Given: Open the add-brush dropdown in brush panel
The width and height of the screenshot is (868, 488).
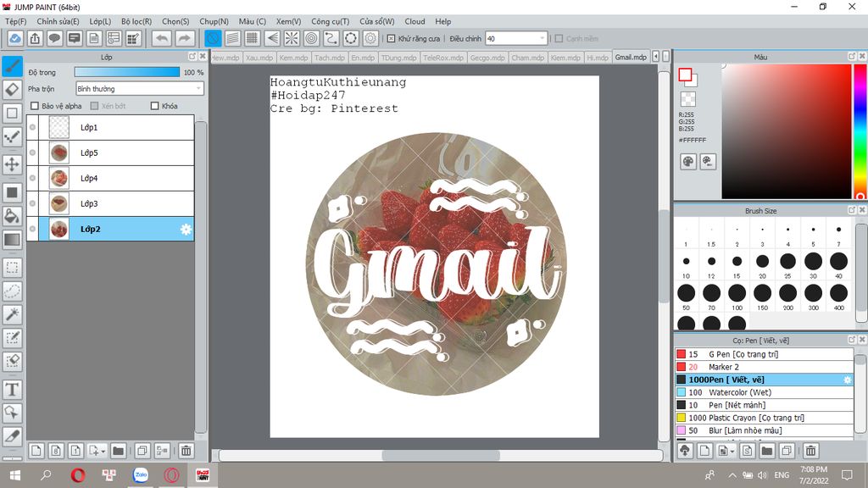Looking at the screenshot, I should [732, 452].
